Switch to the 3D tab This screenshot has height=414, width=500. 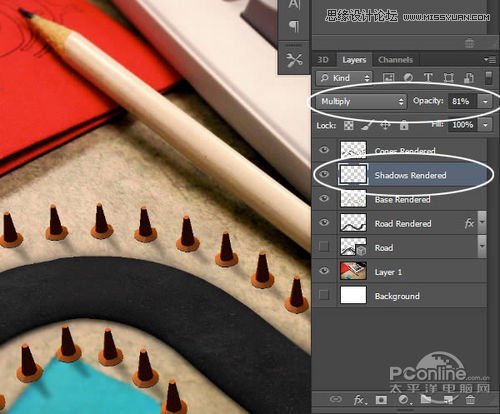(x=323, y=60)
